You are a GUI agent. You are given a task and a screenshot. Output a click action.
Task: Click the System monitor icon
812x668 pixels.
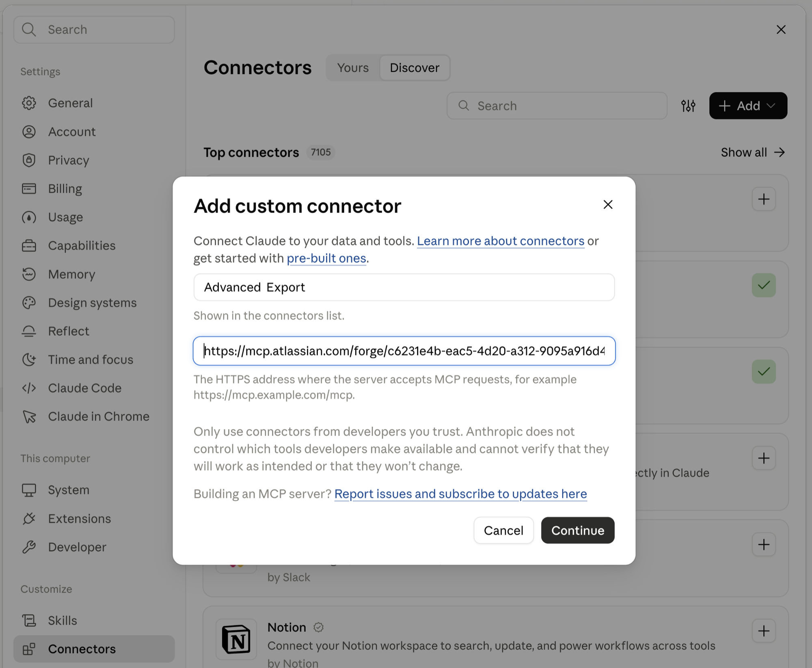point(29,490)
